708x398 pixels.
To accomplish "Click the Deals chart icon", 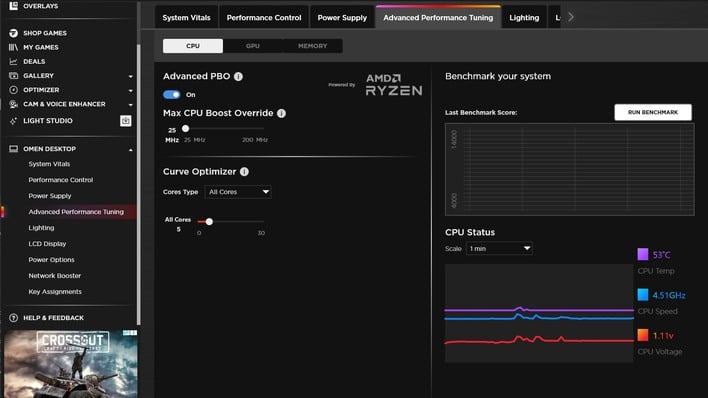I will coord(14,61).
